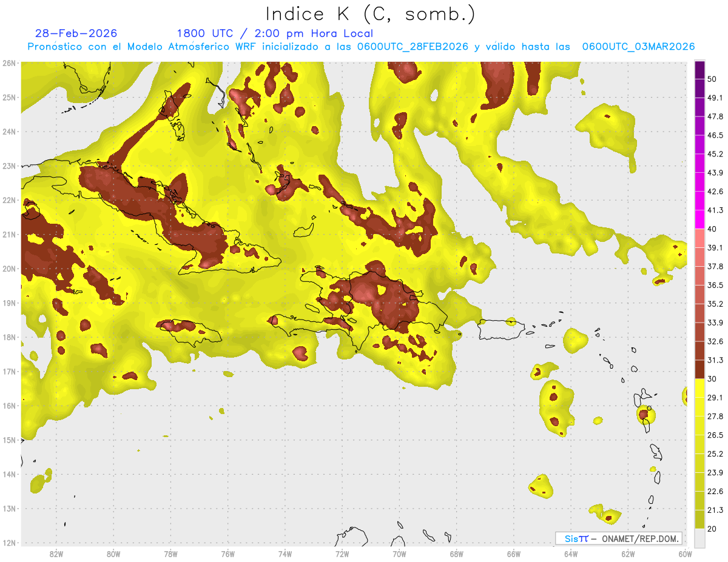728x562 pixels.
Task: Click the '22N' latitude label
Action: [x=9, y=200]
